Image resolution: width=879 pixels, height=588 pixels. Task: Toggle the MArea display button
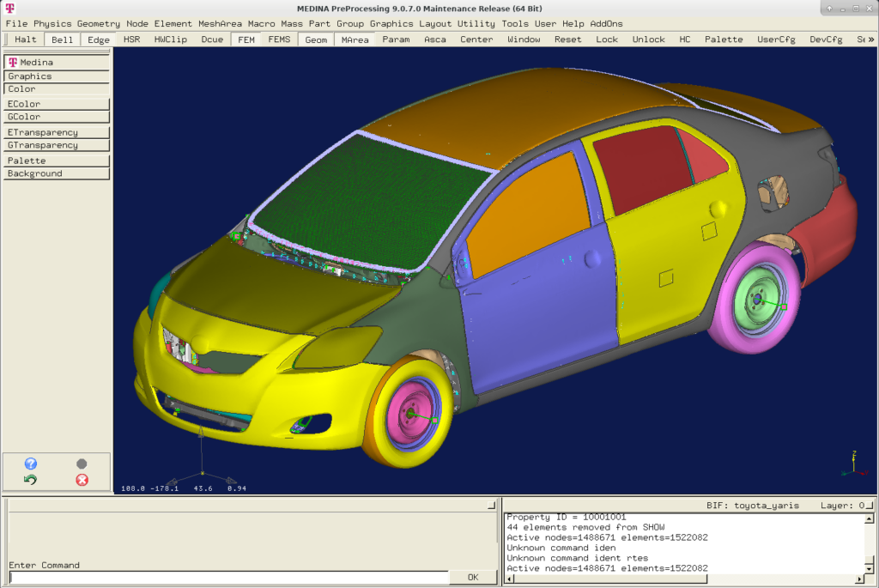(355, 39)
